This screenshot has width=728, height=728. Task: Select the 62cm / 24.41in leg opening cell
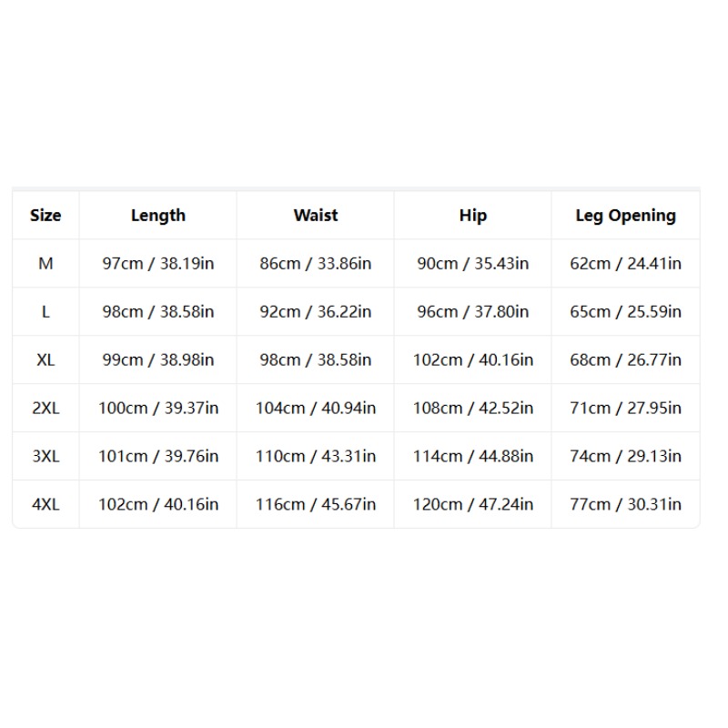point(625,264)
